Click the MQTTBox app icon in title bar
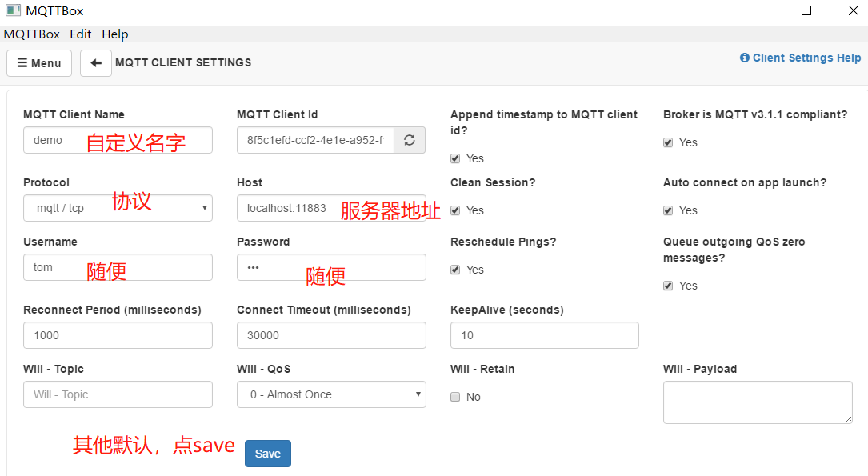Screen dimensions: 868x476 coord(14,10)
